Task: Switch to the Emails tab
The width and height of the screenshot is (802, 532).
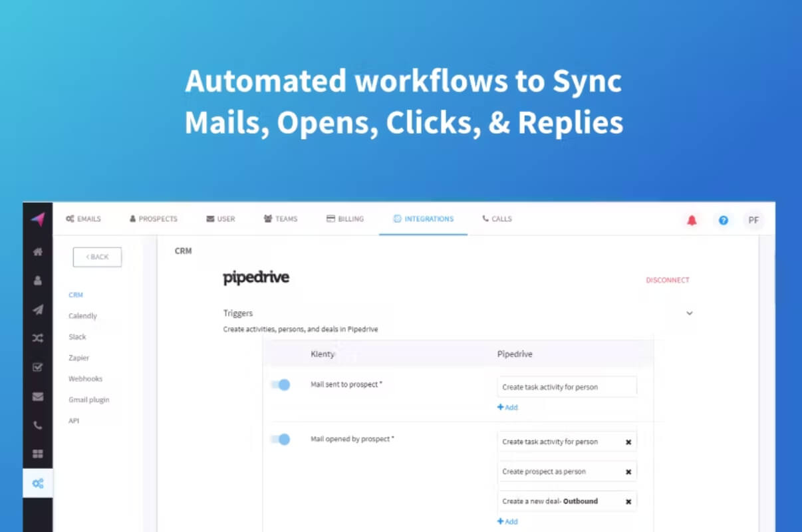Action: coord(83,219)
